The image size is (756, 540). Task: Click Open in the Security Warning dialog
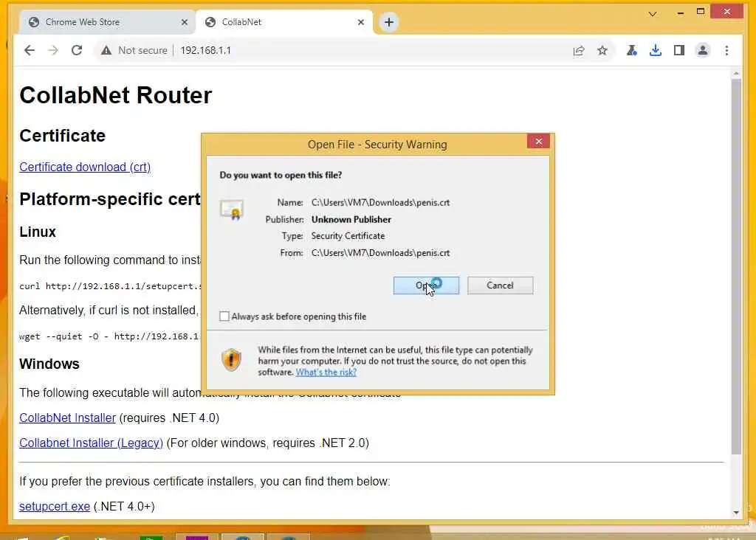pos(426,285)
